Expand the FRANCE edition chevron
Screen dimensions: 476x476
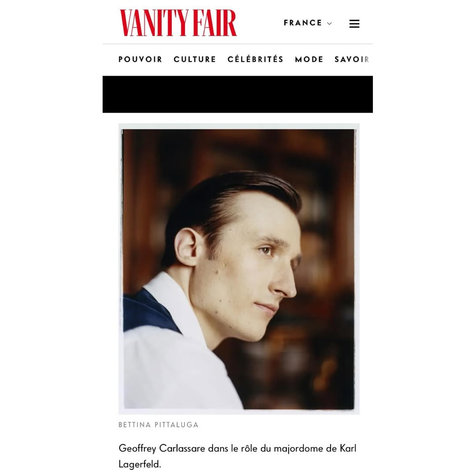(329, 23)
